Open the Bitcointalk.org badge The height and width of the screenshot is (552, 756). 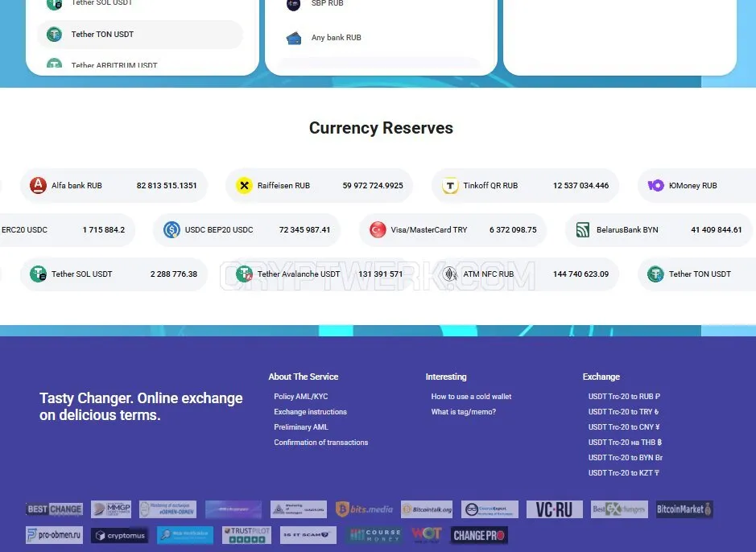427,509
